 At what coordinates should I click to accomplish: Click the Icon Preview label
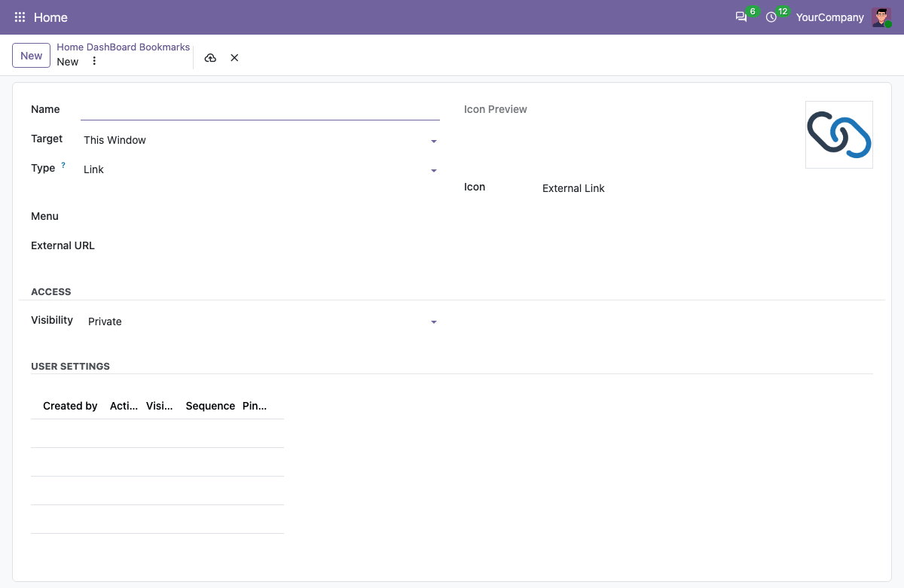(496, 109)
